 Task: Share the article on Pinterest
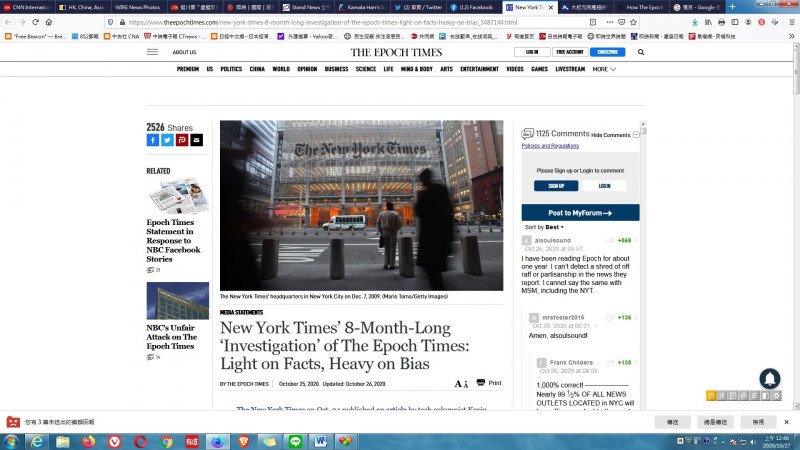pos(182,140)
